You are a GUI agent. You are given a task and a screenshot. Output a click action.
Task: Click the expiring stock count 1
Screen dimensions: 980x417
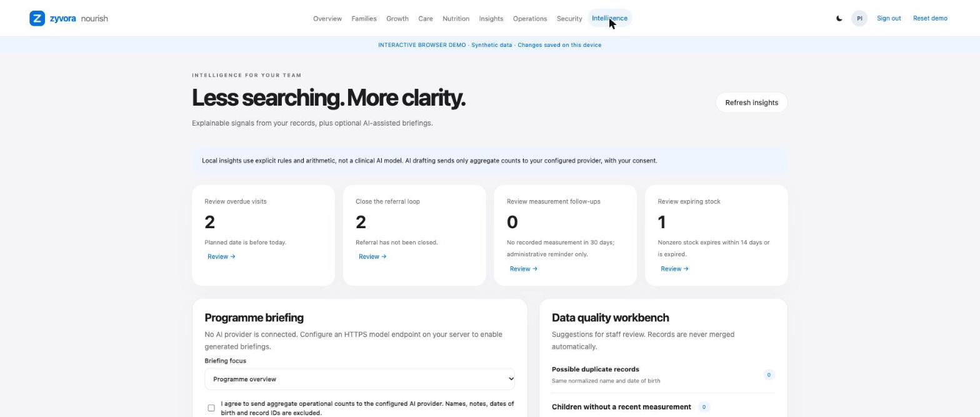click(x=662, y=222)
